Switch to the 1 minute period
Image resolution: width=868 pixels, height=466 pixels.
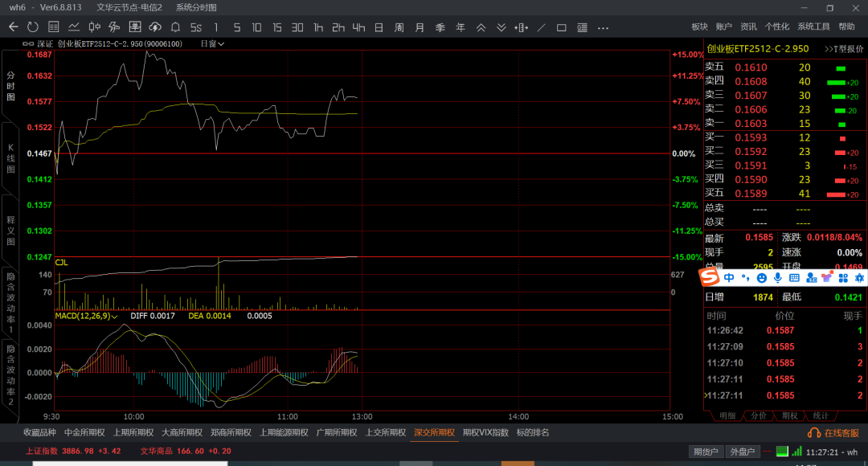216,27
